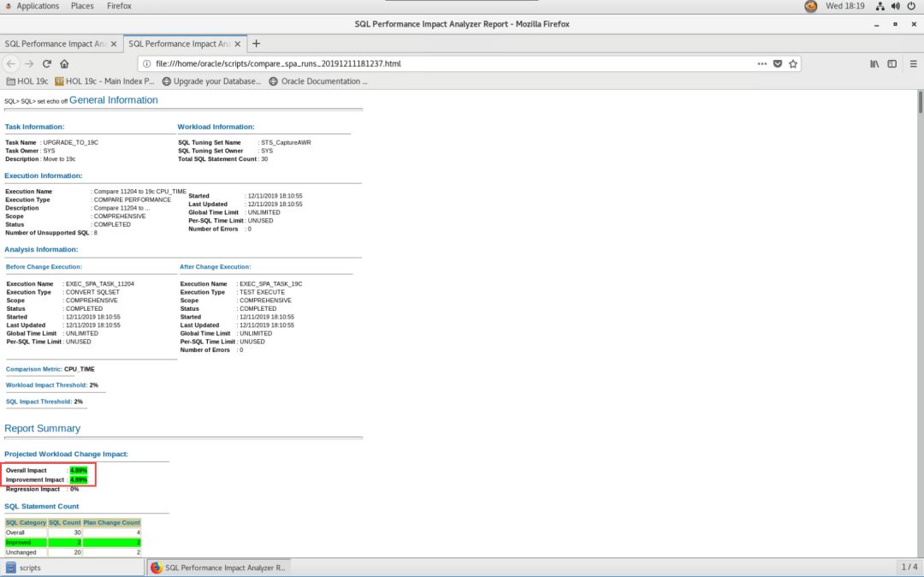This screenshot has width=924, height=577.
Task: Open the Applications menu
Action: (38, 6)
